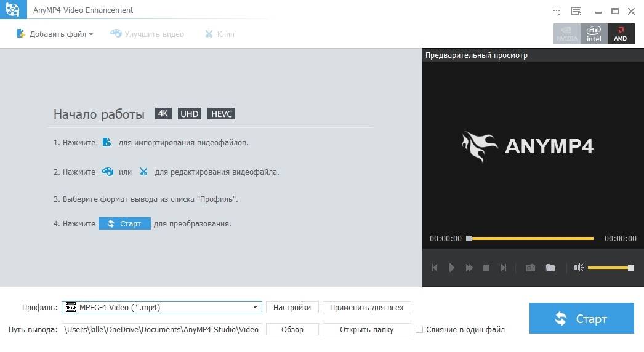The width and height of the screenshot is (644, 352).
Task: Click the 'Обзор' browse button
Action: pyautogui.click(x=292, y=329)
